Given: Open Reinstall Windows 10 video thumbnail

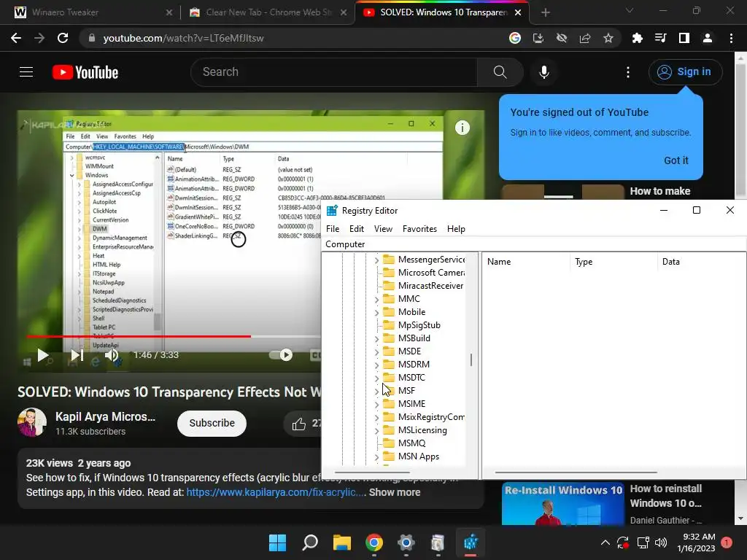Looking at the screenshot, I should click(563, 504).
